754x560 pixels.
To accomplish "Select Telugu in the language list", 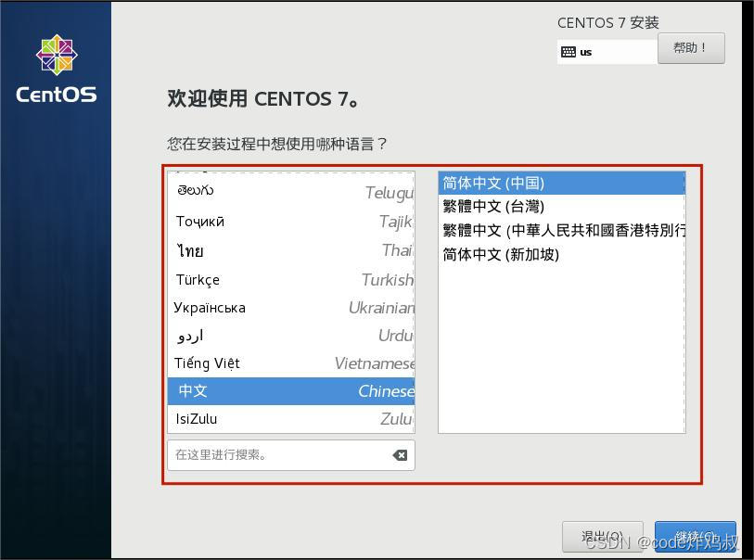I will pyautogui.click(x=291, y=192).
